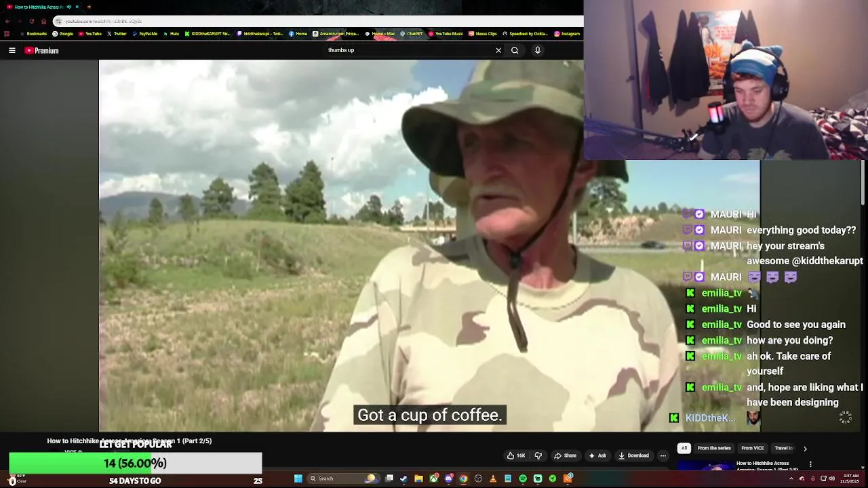Open File Explorer from the taskbar
868x488 pixels.
(x=419, y=479)
